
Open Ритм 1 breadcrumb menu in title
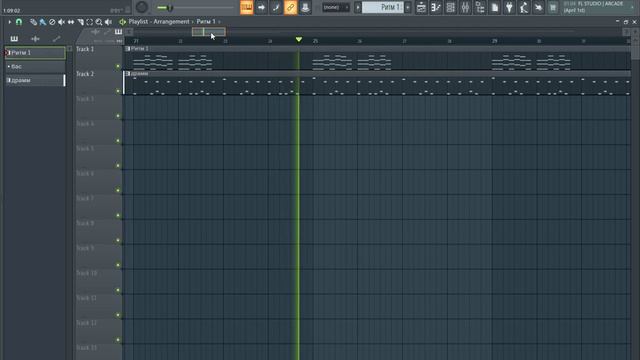(x=206, y=22)
